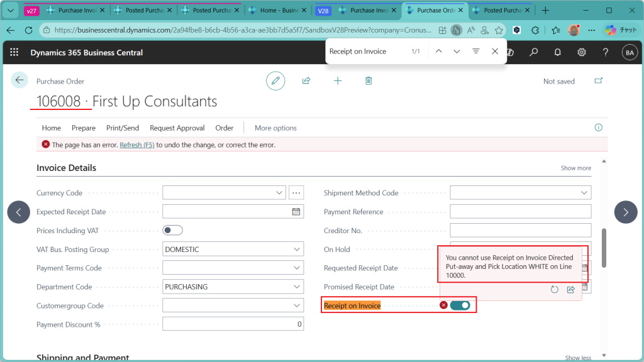The image size is (644, 362).
Task: Expand the Shipment Method Code dropdown
Action: (584, 193)
